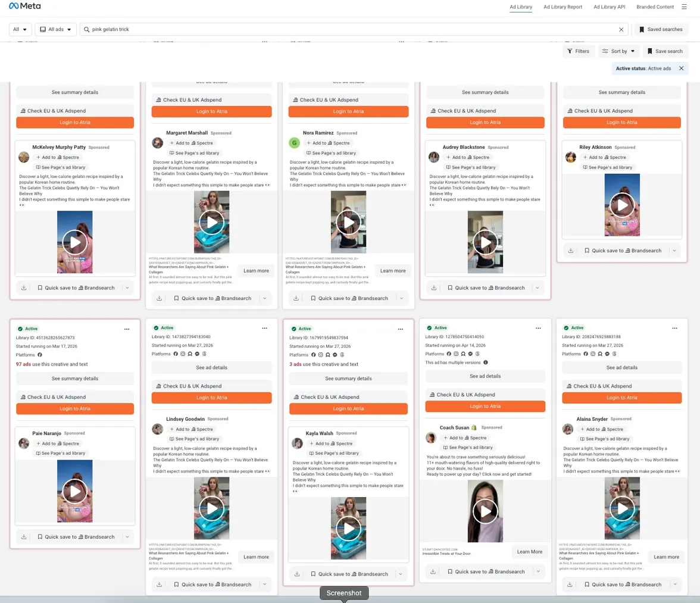Viewport: 700px width, 603px height.
Task: Click the Messenger platform icon on Alaina Snyder's ad card
Action: click(607, 354)
